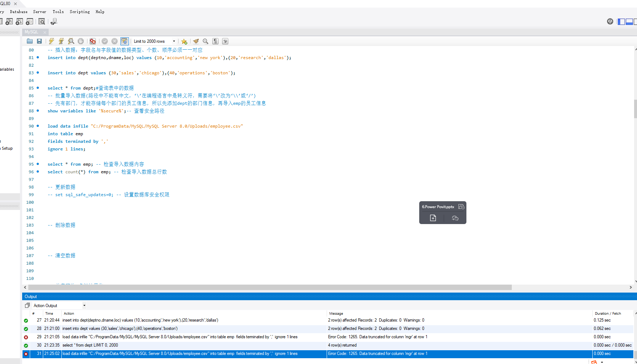Reconnect to the DBMS
The height and width of the screenshot is (364, 637).
[x=54, y=22]
